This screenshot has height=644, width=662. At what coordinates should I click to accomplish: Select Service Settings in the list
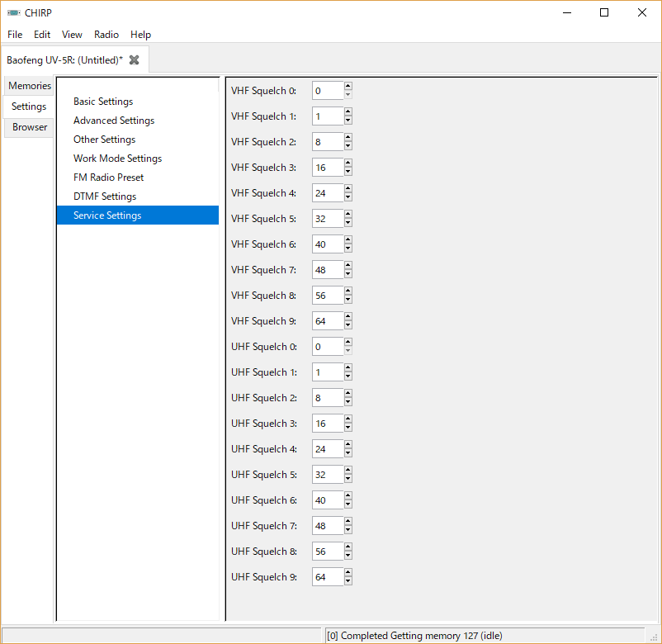(138, 215)
